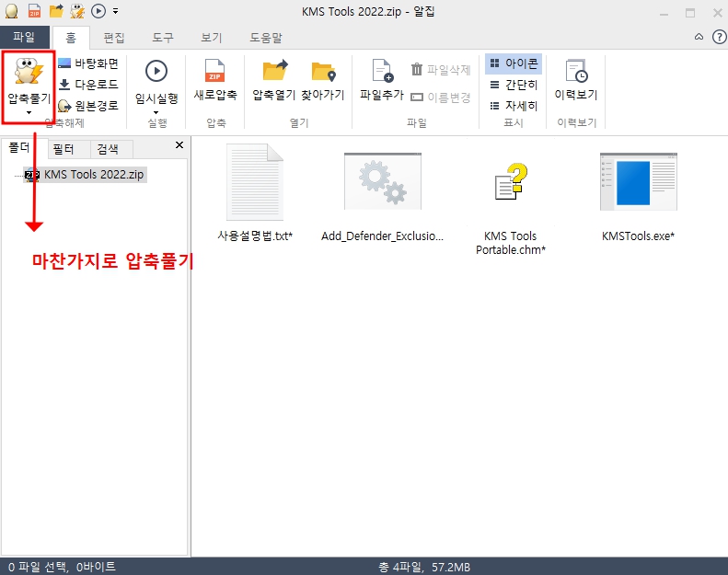The height and width of the screenshot is (575, 728).
Task: Click quick access extract icon
Action: pos(77,11)
